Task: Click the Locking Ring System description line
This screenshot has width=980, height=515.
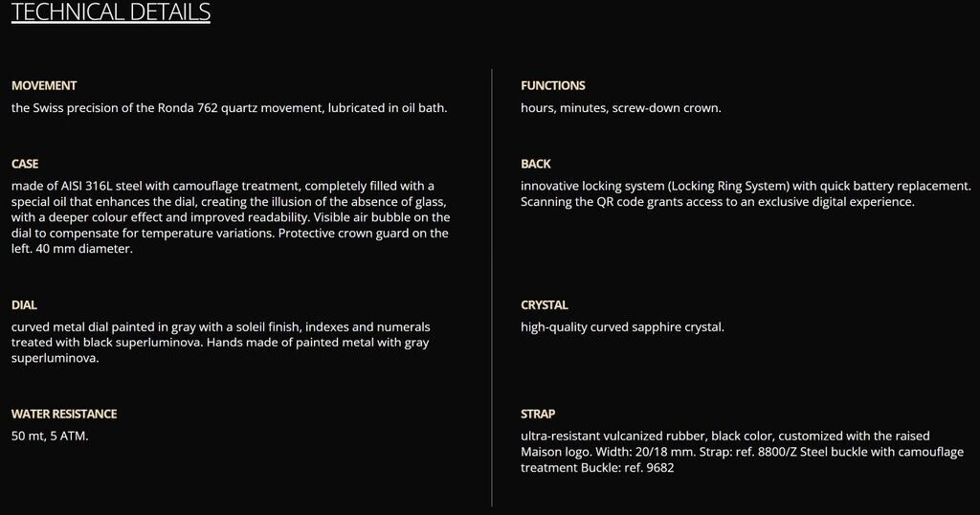Action: point(746,186)
